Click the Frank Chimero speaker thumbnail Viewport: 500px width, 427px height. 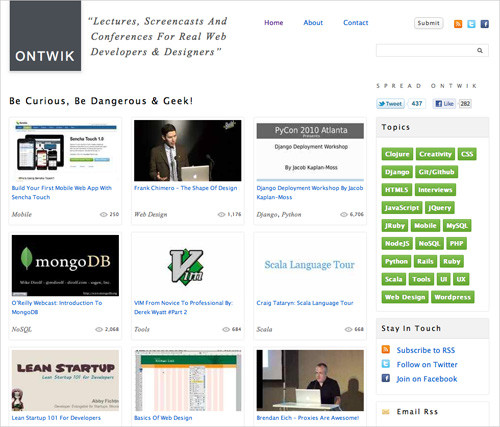pos(188,151)
